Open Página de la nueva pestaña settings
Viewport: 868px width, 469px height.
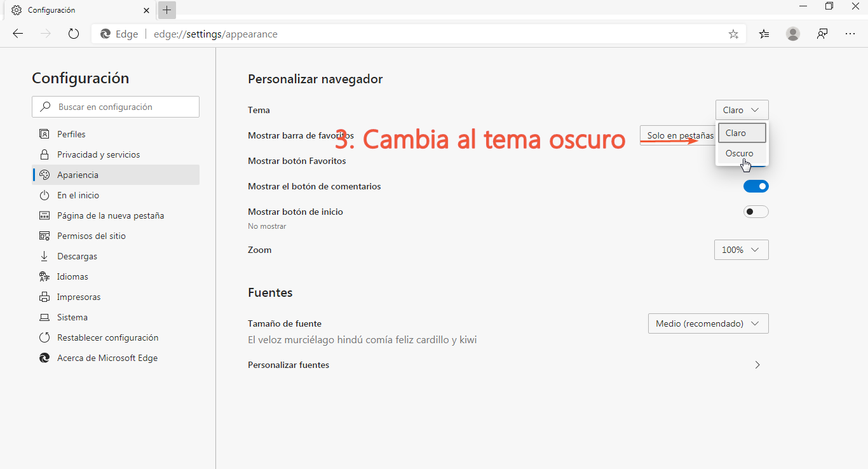(116, 215)
